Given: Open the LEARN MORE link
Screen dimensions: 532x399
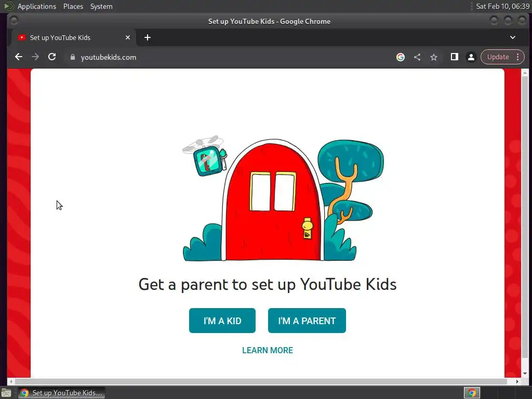Looking at the screenshot, I should (x=268, y=351).
